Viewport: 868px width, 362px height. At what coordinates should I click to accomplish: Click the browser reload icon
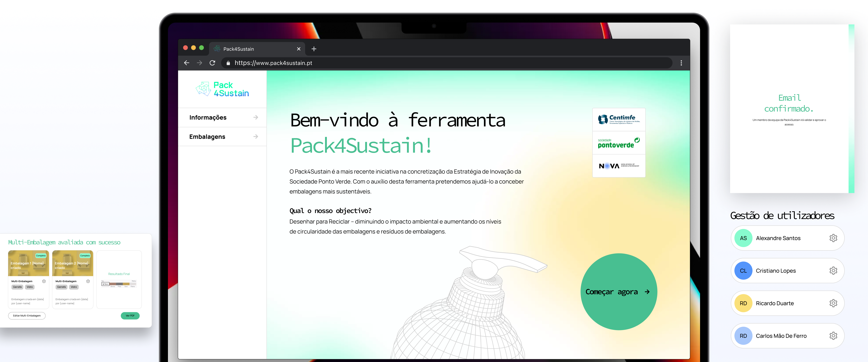[x=212, y=63]
